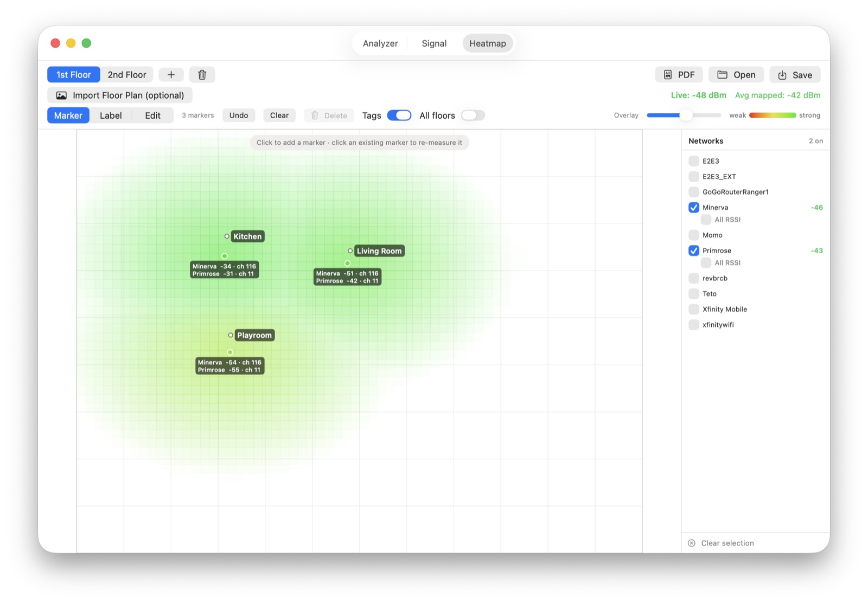Uncheck the Minerva network
Screen dimensions: 868x603
[694, 207]
